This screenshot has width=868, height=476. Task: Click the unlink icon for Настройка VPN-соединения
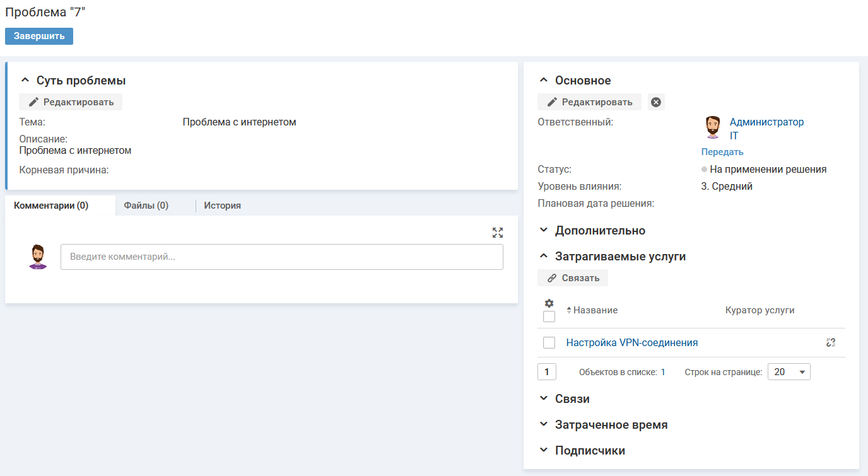tap(830, 342)
